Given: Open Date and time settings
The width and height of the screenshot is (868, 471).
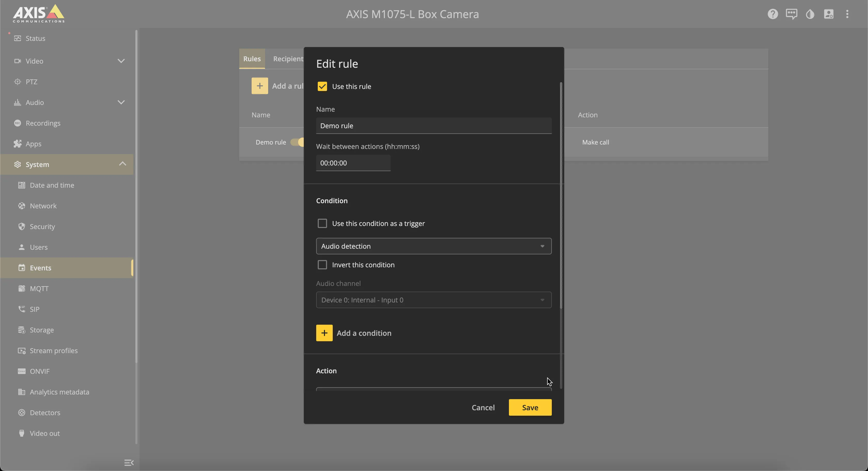Looking at the screenshot, I should [x=67, y=185].
